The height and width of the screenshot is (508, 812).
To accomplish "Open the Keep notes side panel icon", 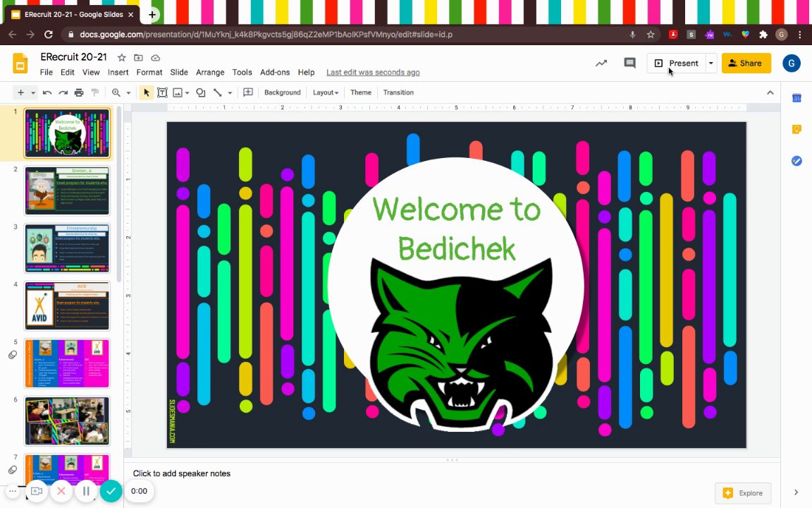I will [x=796, y=129].
